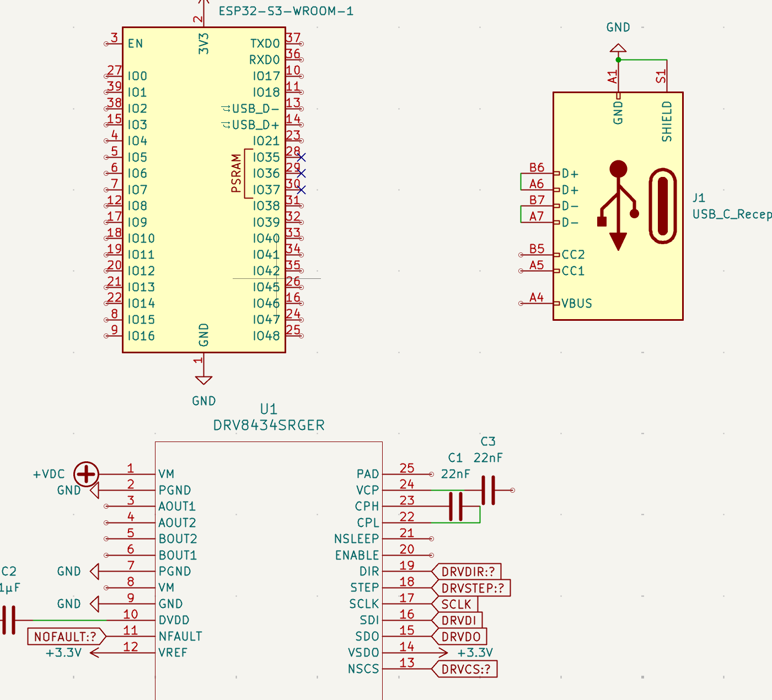Viewport: 772px width, 700px height.
Task: Click the SCLK net label on pin 17
Action: pos(455,604)
